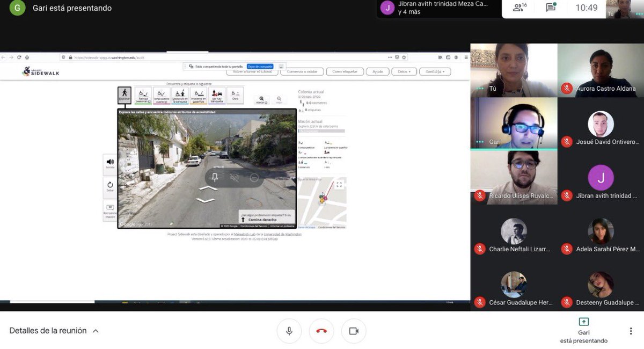This screenshot has width=644, height=349.
Task: Expand the mini map fullscreen icon
Action: coord(339,185)
